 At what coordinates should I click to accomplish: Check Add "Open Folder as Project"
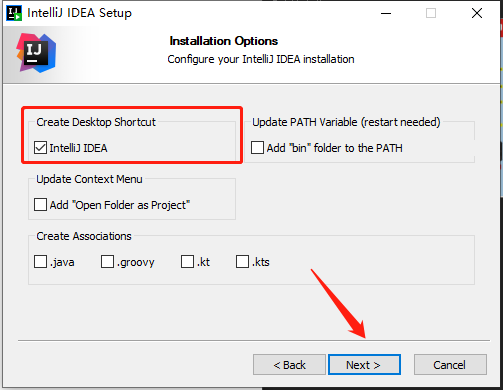click(40, 205)
